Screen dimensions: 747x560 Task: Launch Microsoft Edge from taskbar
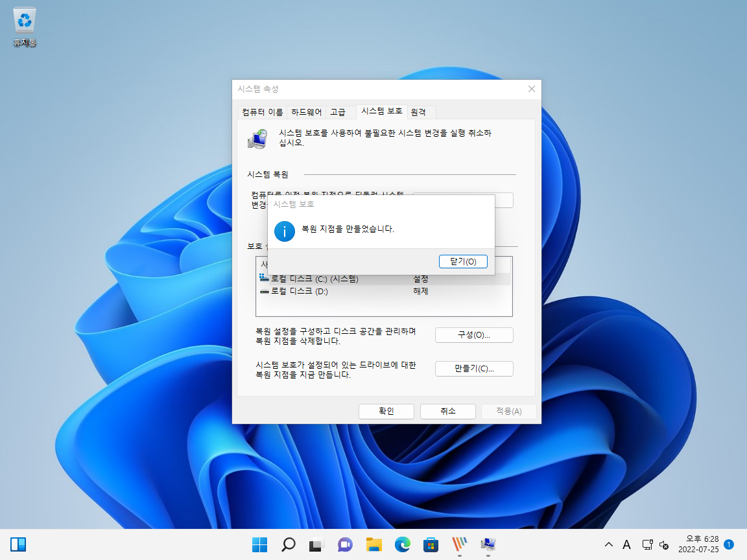tap(403, 544)
